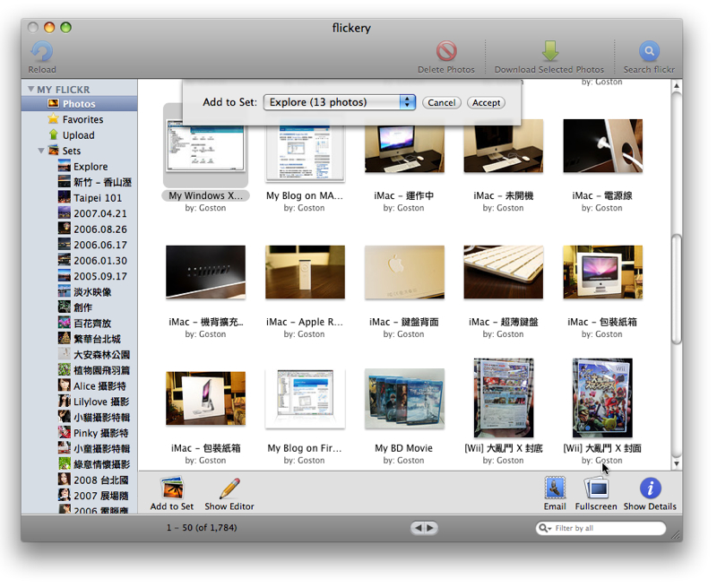Select iMac - 電源線 thumbnail
717x588 pixels.
click(x=602, y=146)
